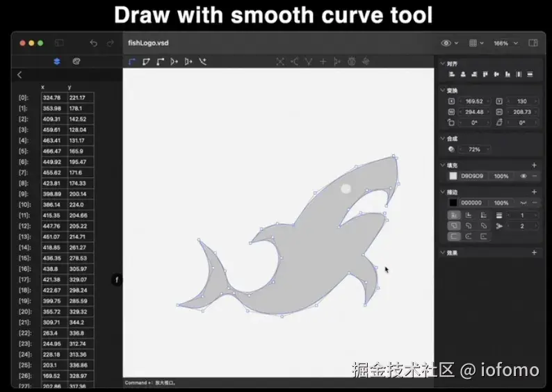This screenshot has height=392, width=552.
Task: Collapse the 变换 transform section
Action: tap(442, 90)
